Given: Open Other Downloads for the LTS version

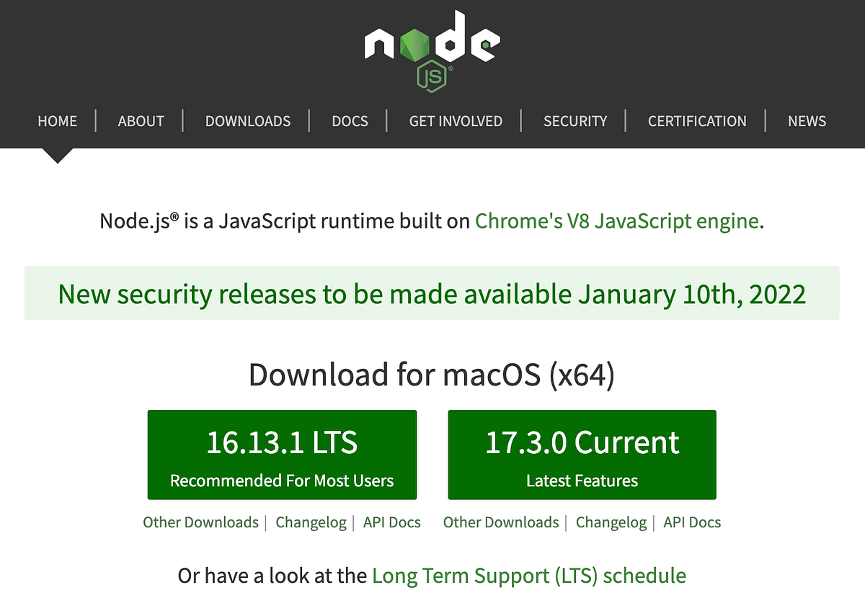Looking at the screenshot, I should [x=200, y=522].
